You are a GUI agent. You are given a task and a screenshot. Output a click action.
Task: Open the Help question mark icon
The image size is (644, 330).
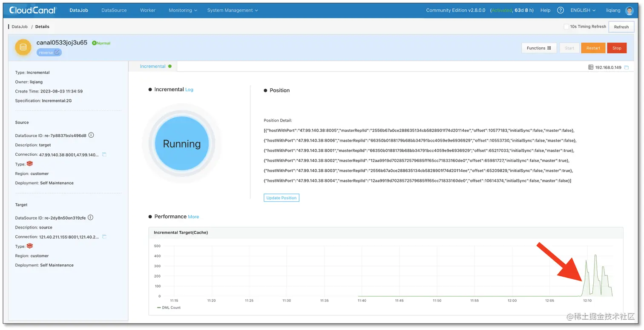(560, 10)
